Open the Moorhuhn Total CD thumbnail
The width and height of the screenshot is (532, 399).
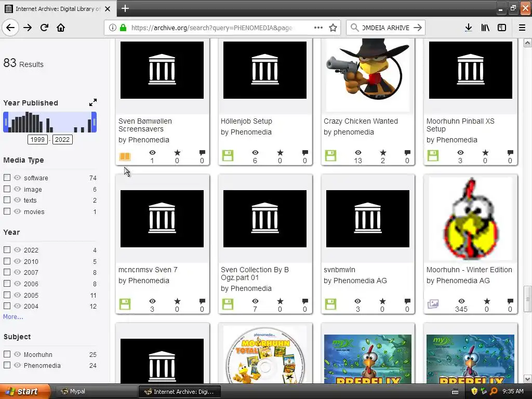[265, 354]
